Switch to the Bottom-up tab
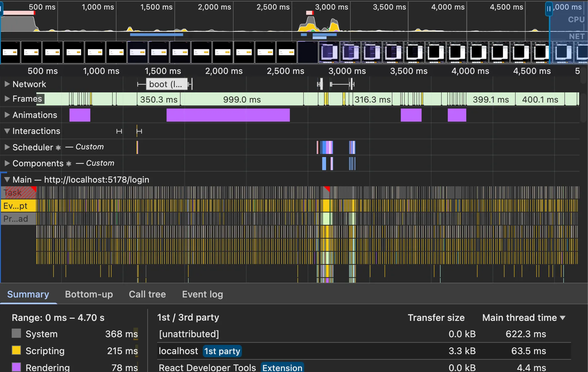The height and width of the screenshot is (372, 588). (x=89, y=294)
